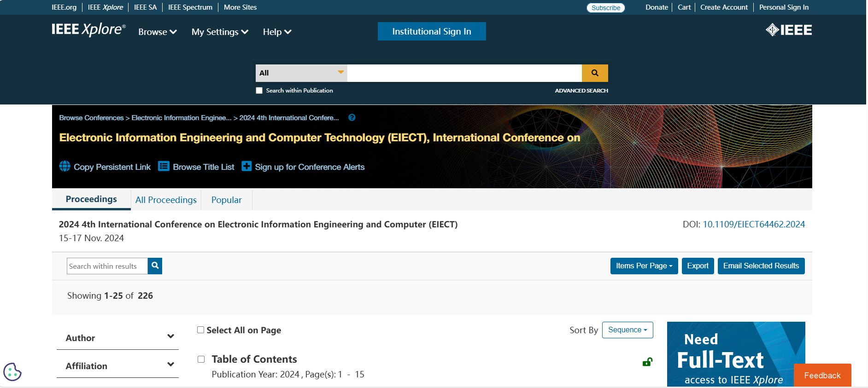
Task: Click the Search within results field
Action: point(107,266)
